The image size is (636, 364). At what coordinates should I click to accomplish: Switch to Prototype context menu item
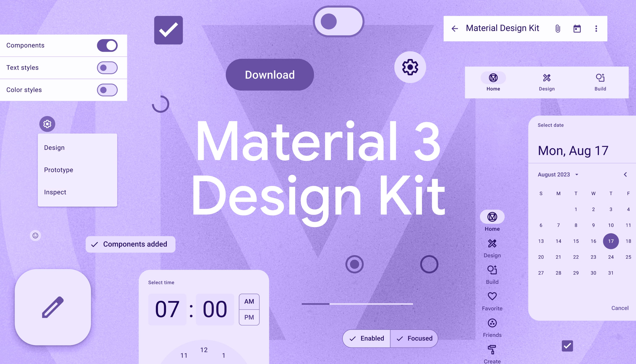tap(58, 169)
